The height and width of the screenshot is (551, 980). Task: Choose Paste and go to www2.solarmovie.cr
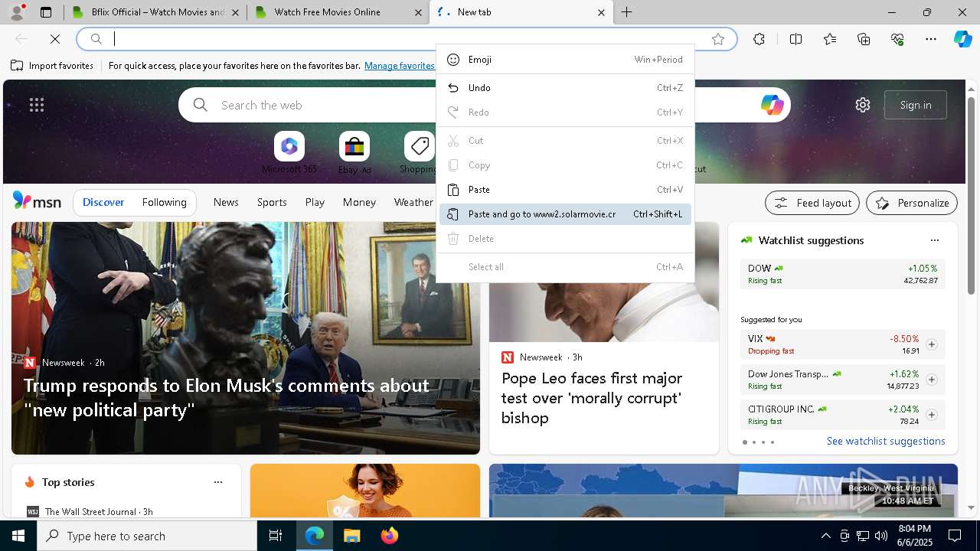click(565, 214)
